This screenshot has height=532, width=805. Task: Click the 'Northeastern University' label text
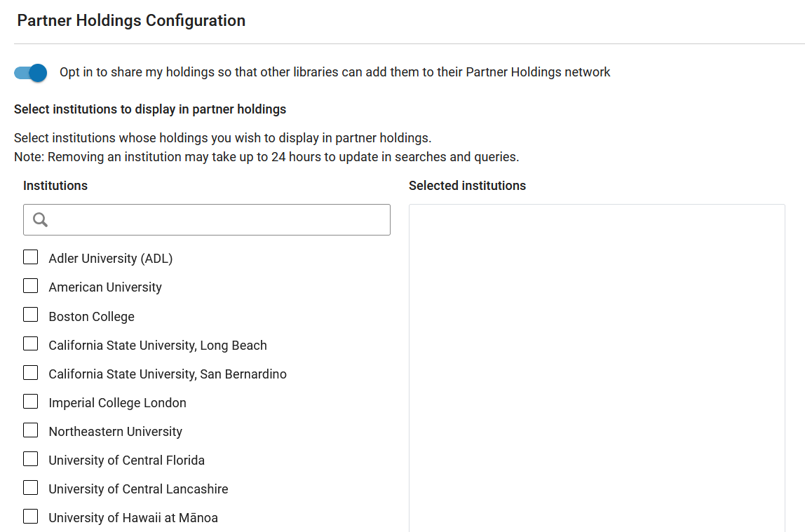(116, 432)
